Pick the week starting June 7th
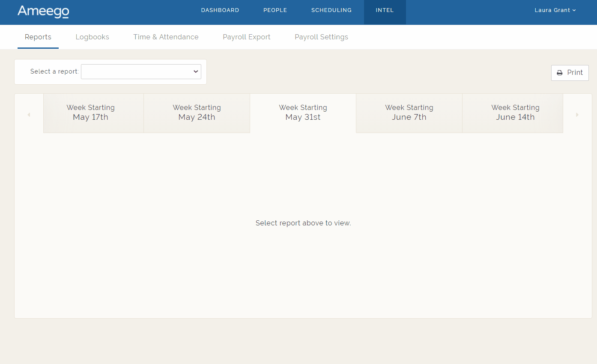 point(409,113)
